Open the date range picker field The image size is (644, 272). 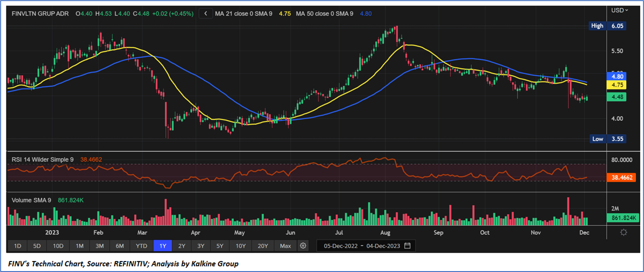coord(366,246)
